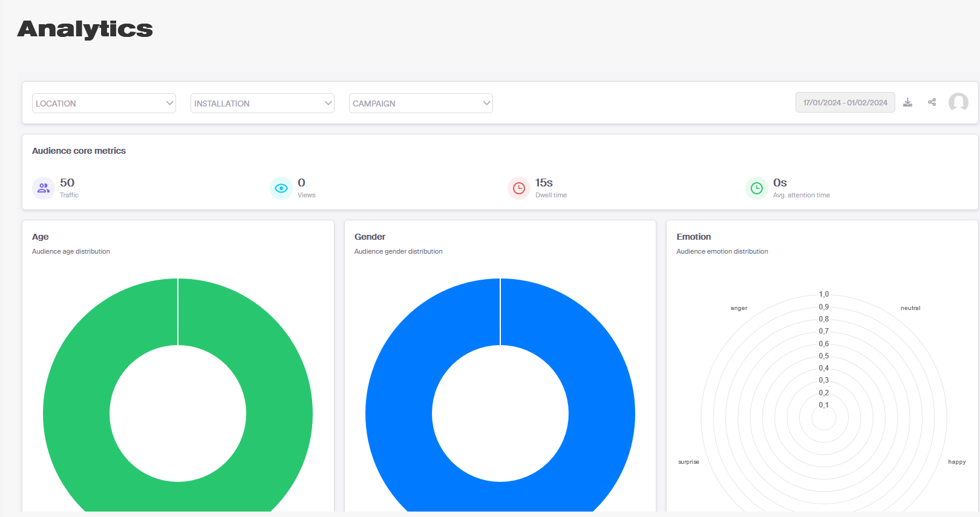Open the INSTALLATION dropdown
Image resolution: width=980 pixels, height=517 pixels.
tap(263, 103)
